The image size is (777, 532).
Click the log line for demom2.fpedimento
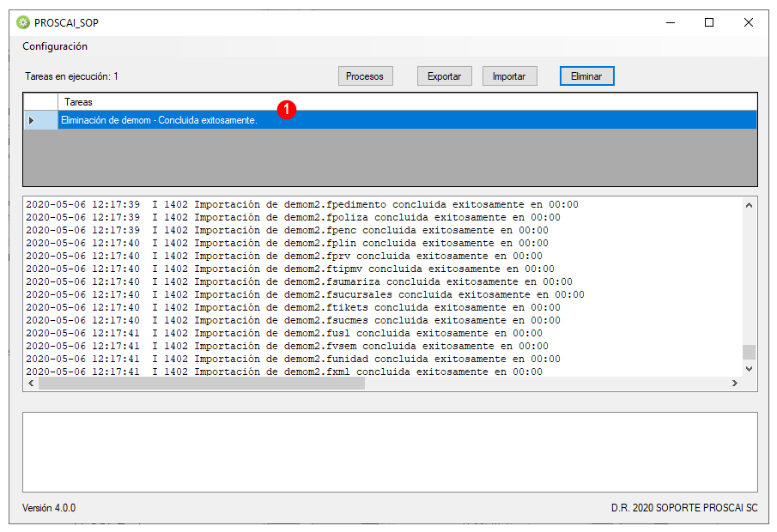[301, 204]
